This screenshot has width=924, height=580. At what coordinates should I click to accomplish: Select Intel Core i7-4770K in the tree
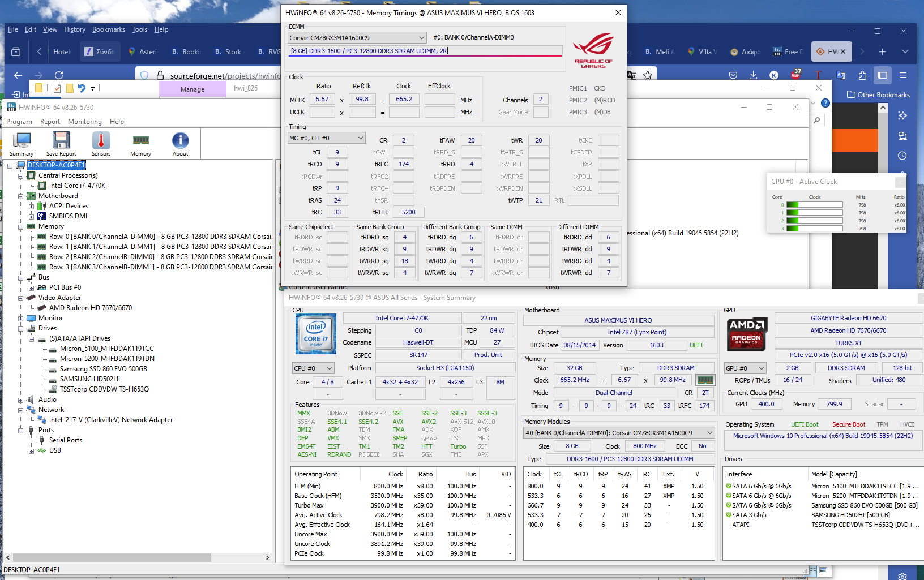point(77,186)
